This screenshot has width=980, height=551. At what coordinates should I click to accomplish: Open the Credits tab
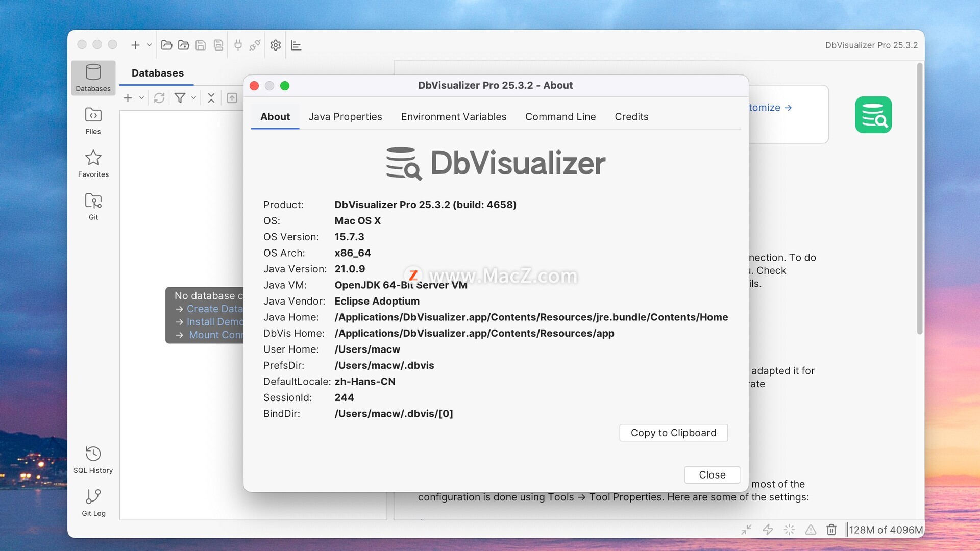pyautogui.click(x=631, y=117)
